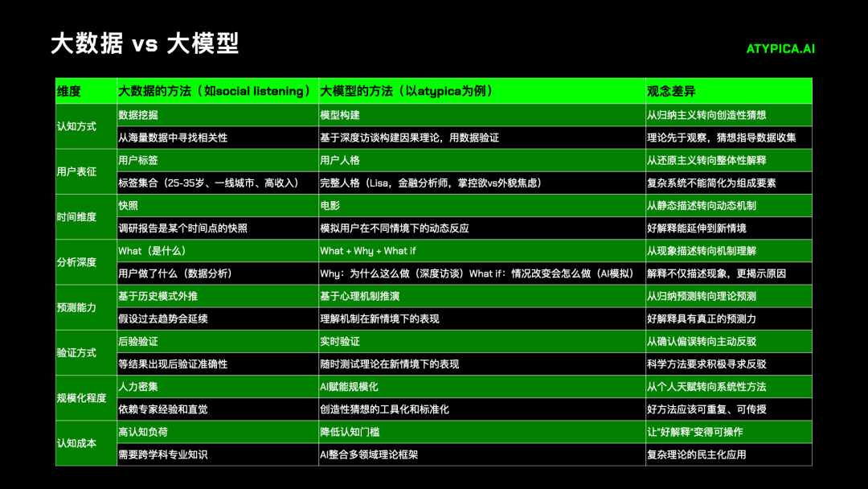
Task: Click the cell 实时验证
Action: (481, 341)
